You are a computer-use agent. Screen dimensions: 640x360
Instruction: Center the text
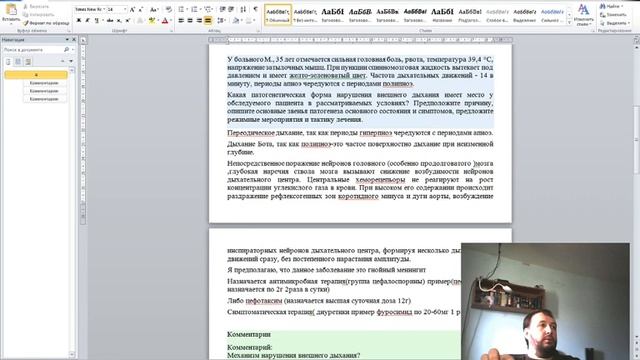pyautogui.click(x=190, y=20)
